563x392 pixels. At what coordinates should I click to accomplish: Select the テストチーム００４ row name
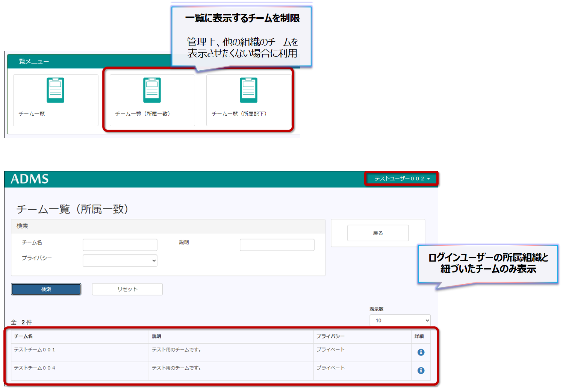click(x=35, y=368)
